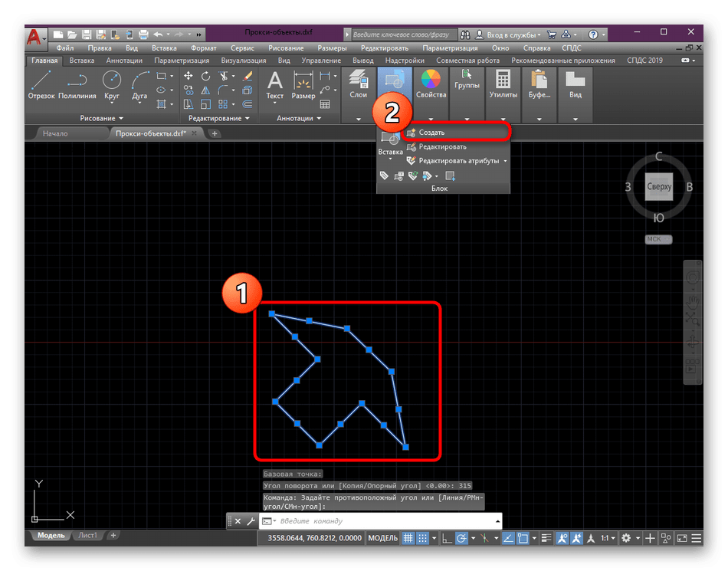Click the customize wrench icon on command line
Image resolution: width=728 pixels, height=571 pixels.
[x=251, y=521]
